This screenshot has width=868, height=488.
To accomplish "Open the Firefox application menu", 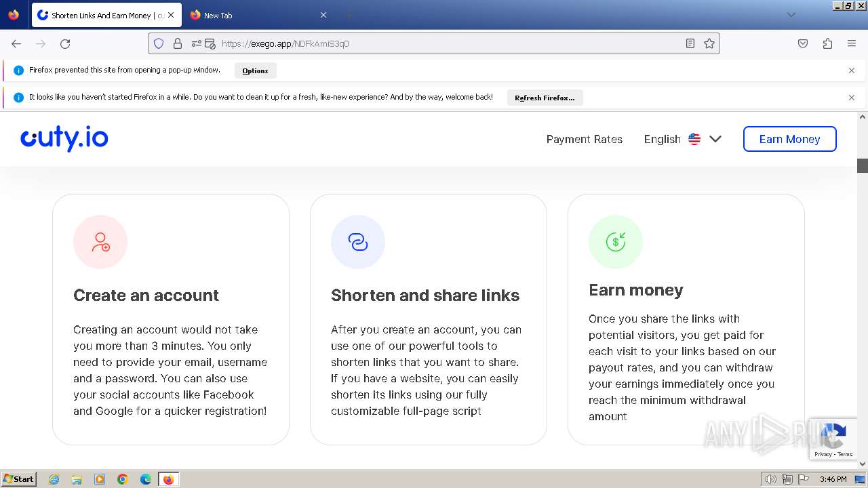I will 852,43.
